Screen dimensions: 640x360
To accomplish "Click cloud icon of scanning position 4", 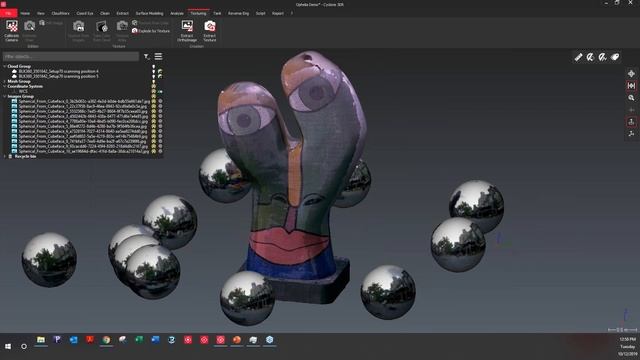I will pos(14,71).
